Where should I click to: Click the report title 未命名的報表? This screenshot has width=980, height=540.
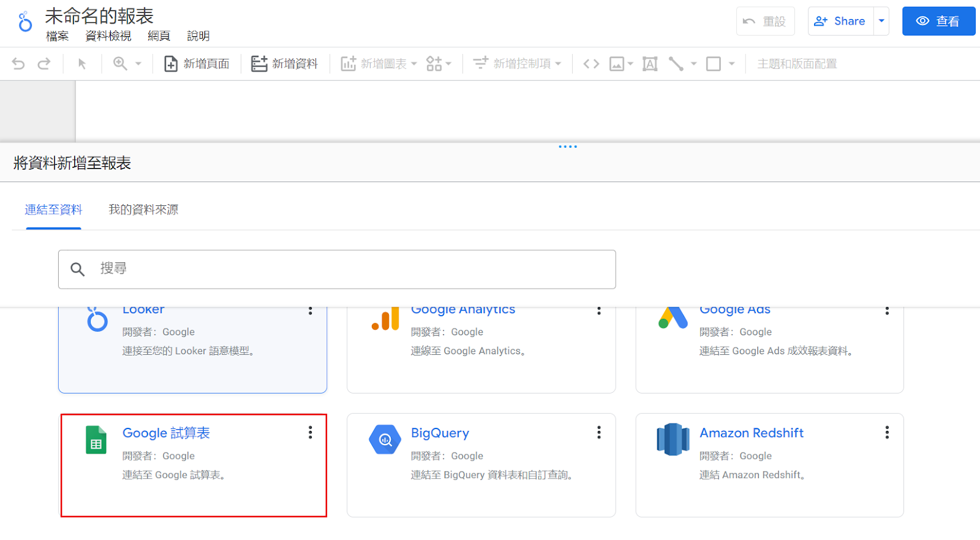click(99, 16)
